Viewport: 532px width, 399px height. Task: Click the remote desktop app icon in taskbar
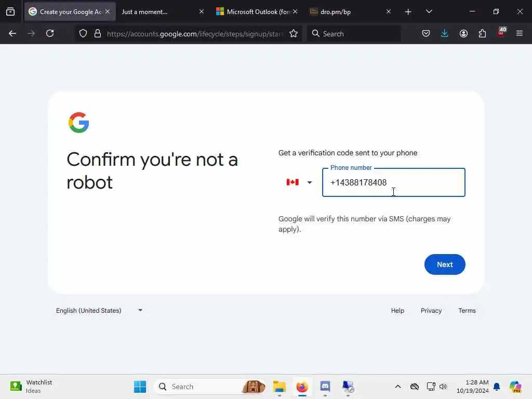click(348, 387)
